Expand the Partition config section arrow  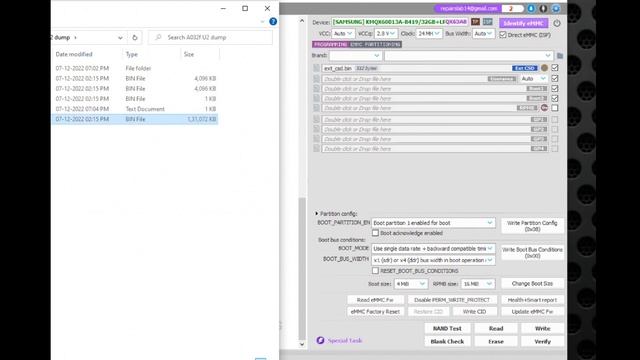click(316, 213)
